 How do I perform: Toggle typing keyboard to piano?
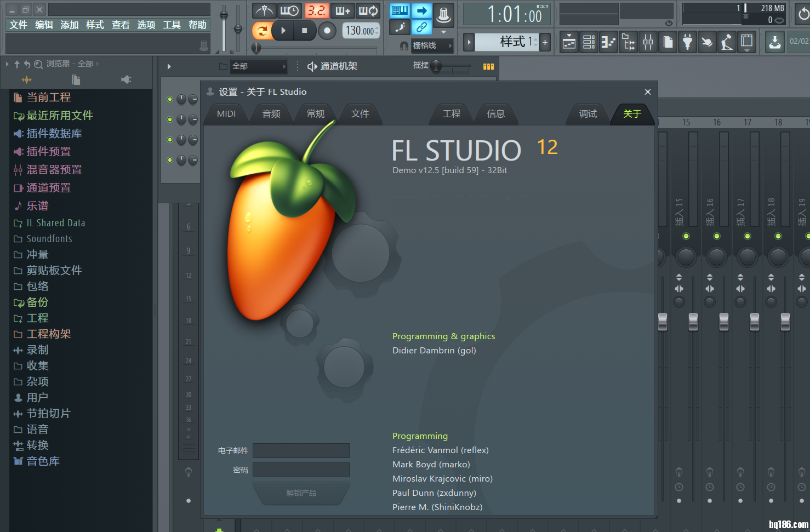coord(400,10)
